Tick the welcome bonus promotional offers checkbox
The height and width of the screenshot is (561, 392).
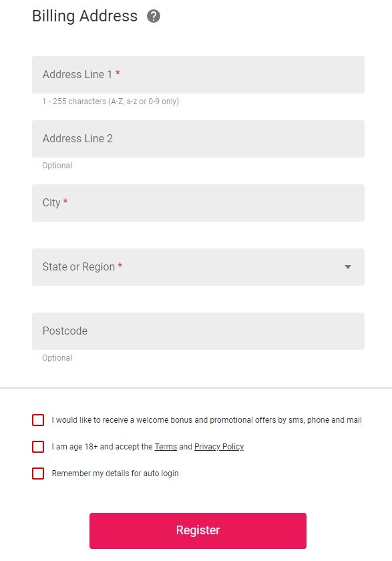(x=38, y=420)
